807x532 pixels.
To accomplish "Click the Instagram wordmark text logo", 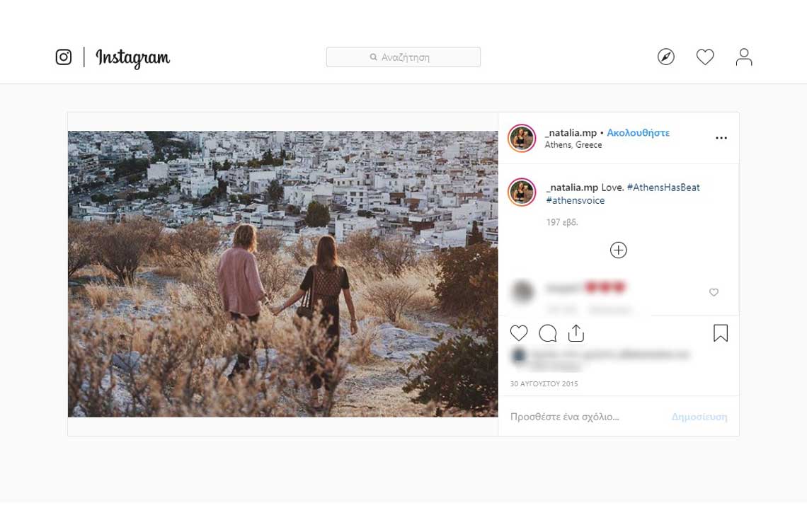I will (133, 57).
